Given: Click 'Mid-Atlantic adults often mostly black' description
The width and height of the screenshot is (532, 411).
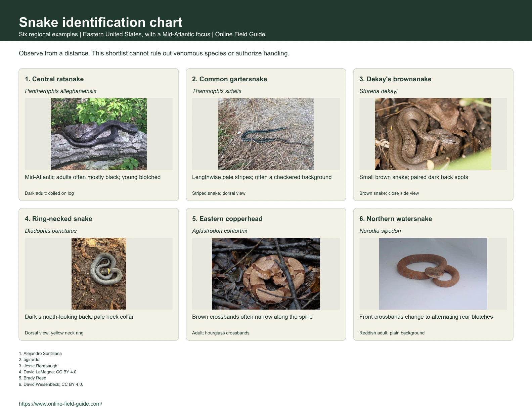Looking at the screenshot, I should click(x=93, y=177).
